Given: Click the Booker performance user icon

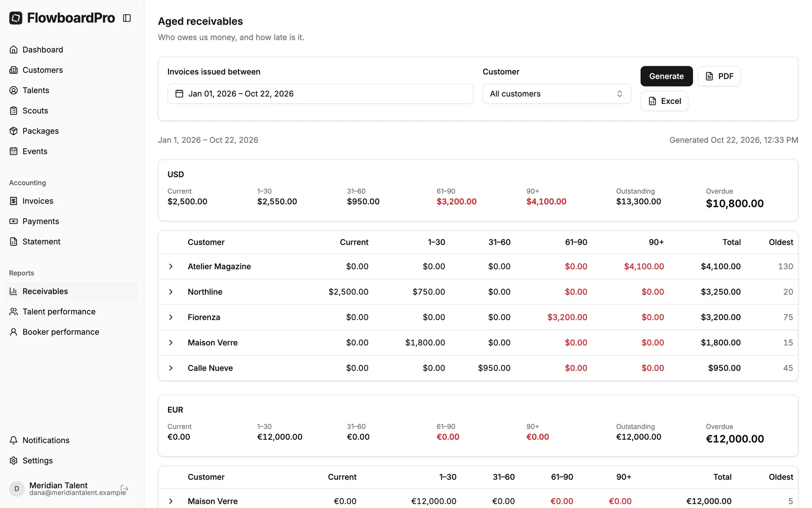Looking at the screenshot, I should pyautogui.click(x=13, y=332).
